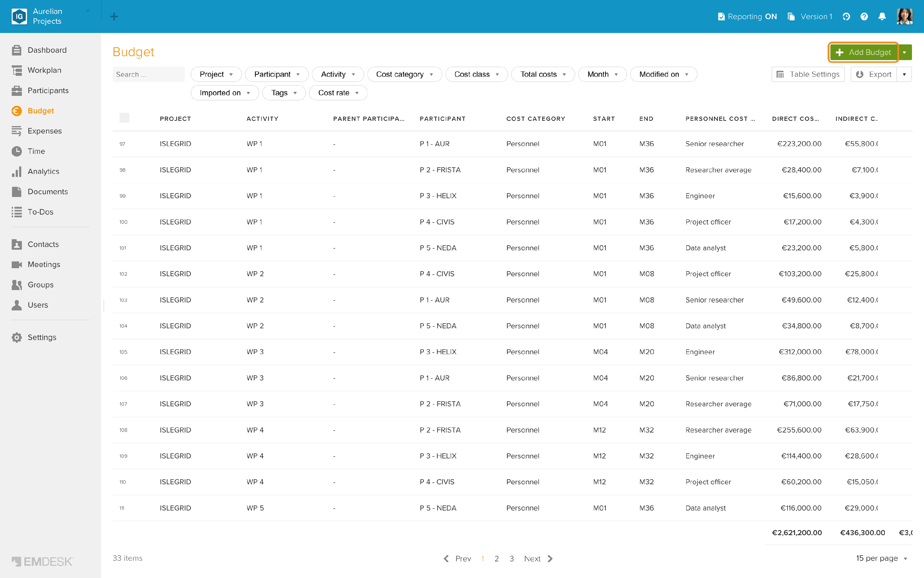Click the Search input field
The width and height of the screenshot is (924, 578).
pos(148,74)
